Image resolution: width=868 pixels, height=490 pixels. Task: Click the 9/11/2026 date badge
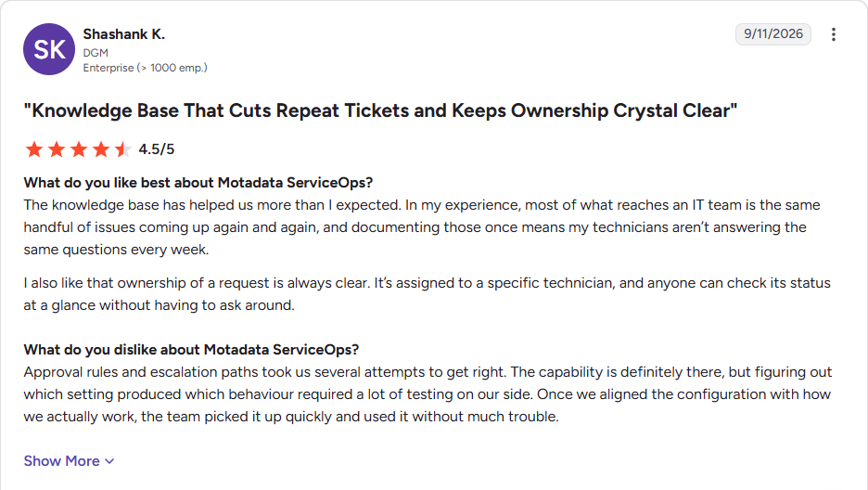[x=773, y=33]
